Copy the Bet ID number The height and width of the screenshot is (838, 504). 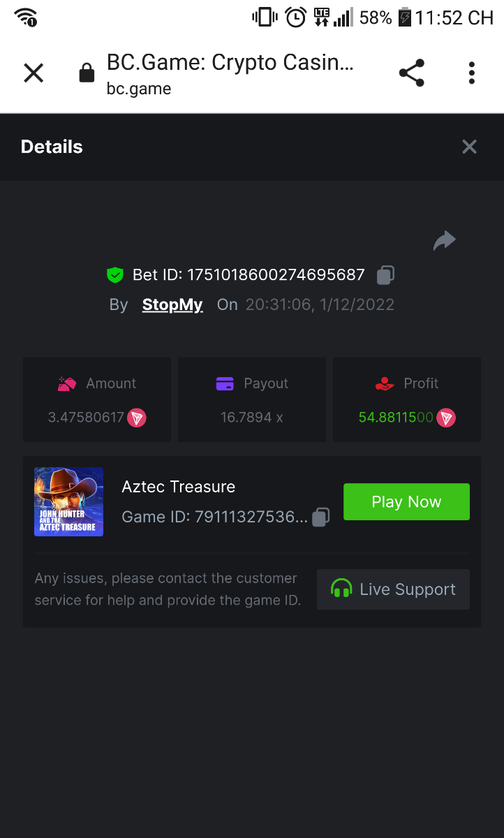pyautogui.click(x=385, y=275)
